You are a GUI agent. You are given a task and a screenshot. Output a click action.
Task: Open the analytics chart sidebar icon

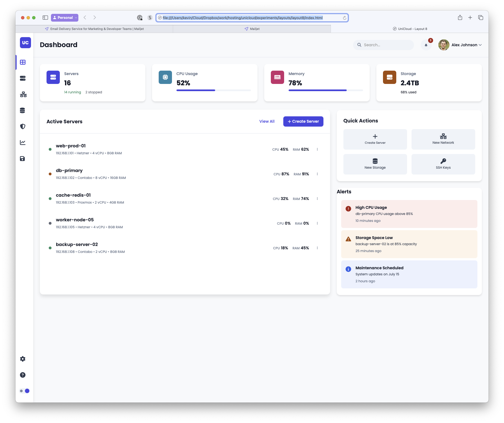[23, 143]
